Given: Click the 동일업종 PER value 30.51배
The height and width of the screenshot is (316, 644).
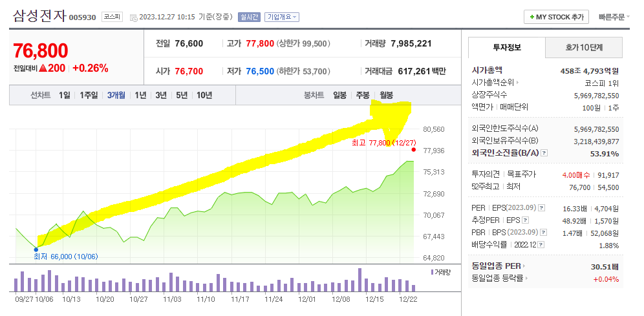Looking at the screenshot, I should (x=605, y=267).
